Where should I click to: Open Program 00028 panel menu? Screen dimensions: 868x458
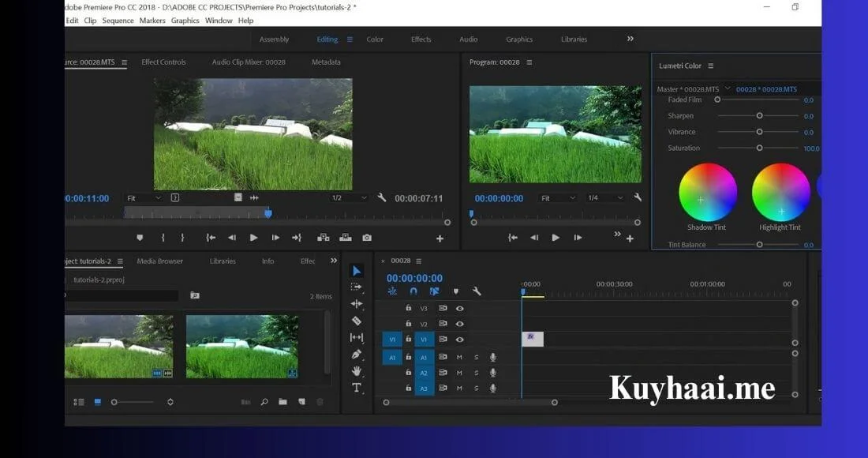[x=529, y=62]
